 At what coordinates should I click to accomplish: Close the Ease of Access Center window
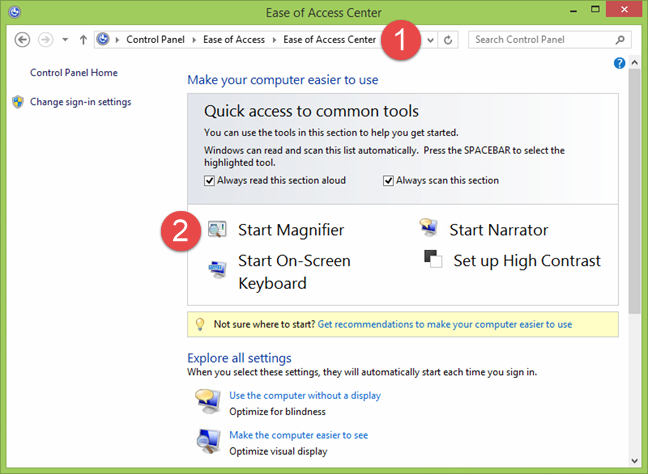pyautogui.click(x=624, y=10)
